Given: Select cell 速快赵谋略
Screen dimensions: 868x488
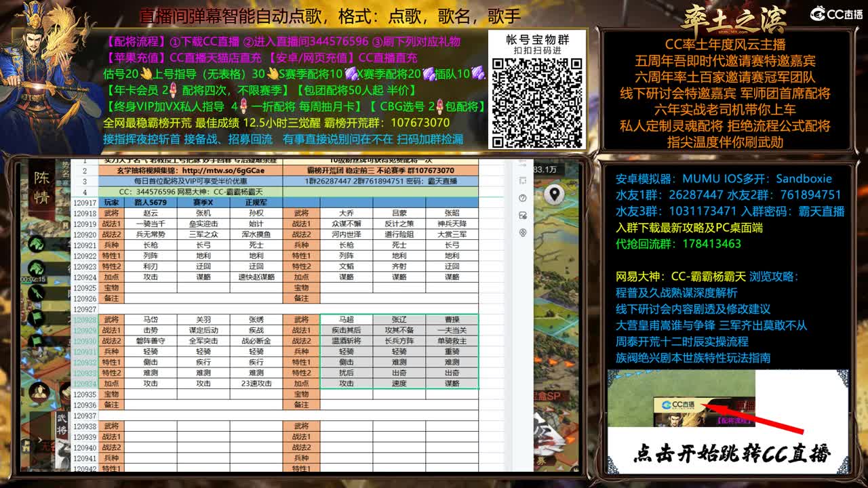Looking at the screenshot, I should [256, 277].
